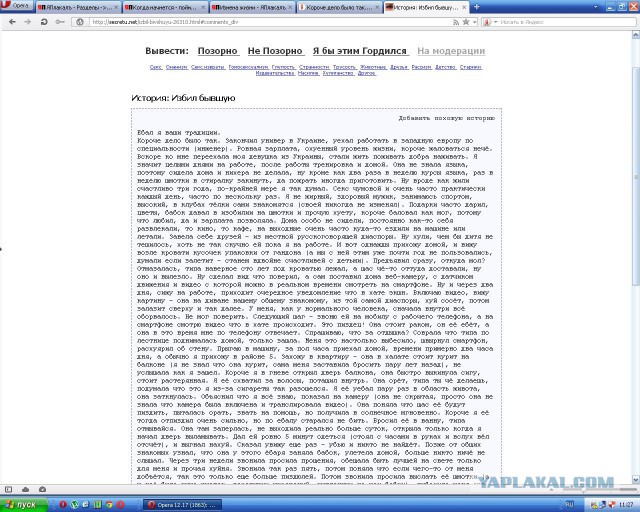Toggle Opera Turbo in status bar

pyautogui.click(x=42, y=489)
